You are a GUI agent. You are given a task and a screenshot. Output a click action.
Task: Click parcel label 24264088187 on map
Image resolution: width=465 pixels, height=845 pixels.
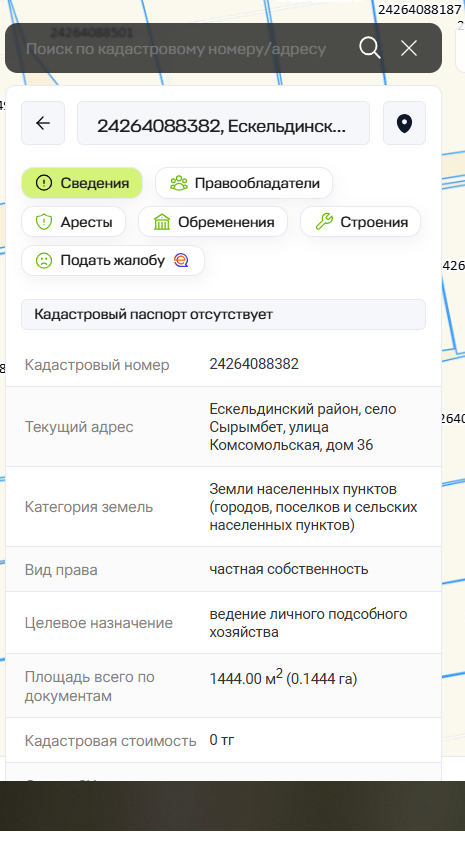pyautogui.click(x=419, y=9)
